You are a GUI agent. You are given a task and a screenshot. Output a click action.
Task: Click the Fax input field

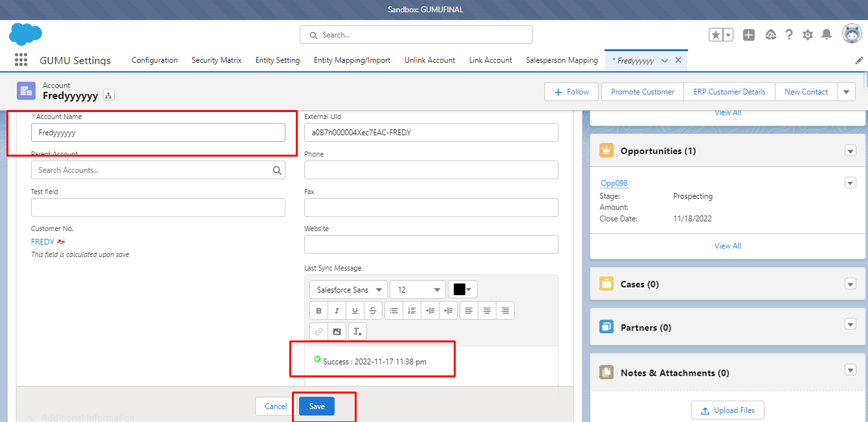click(x=431, y=207)
